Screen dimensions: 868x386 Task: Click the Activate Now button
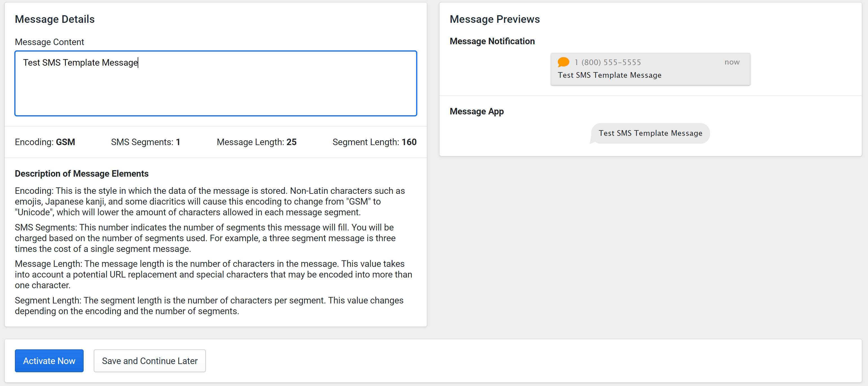coord(49,361)
